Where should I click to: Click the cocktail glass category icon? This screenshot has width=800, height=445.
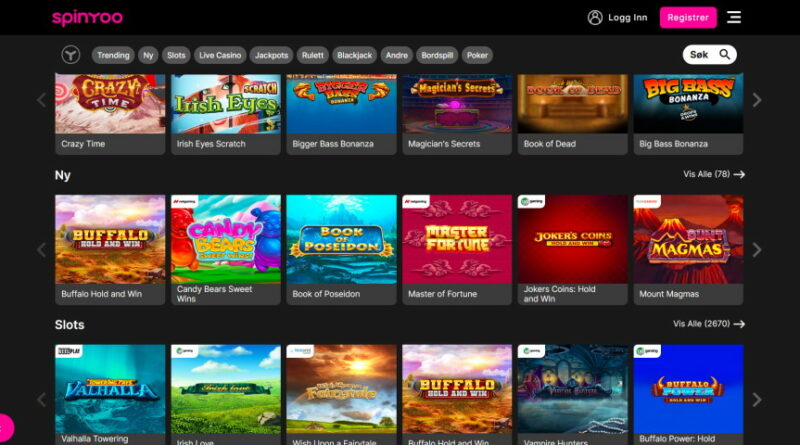(x=70, y=55)
